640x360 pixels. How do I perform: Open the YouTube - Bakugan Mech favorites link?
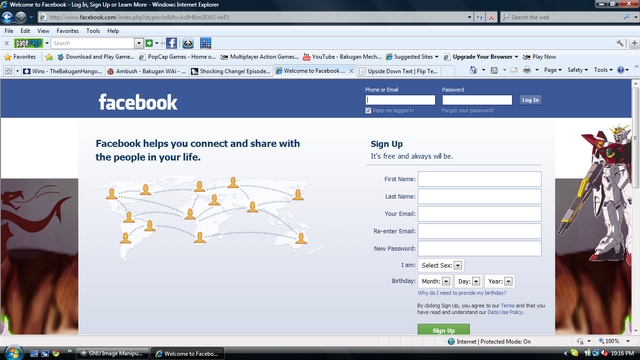(x=342, y=57)
